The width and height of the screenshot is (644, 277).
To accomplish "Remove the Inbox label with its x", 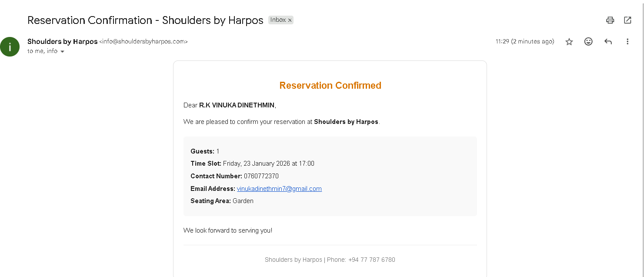I will (x=290, y=20).
